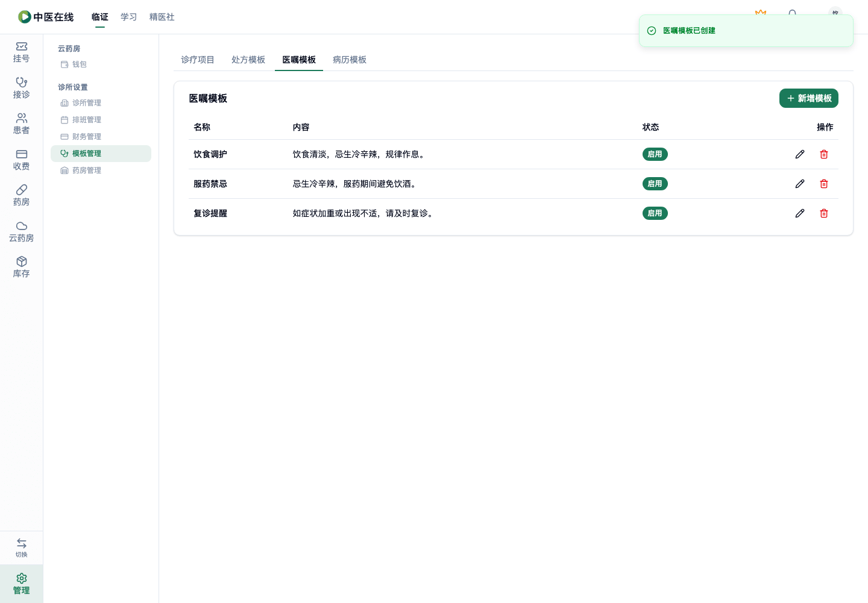868x603 pixels.
Task: Click the 新增模板 button
Action: point(809,98)
